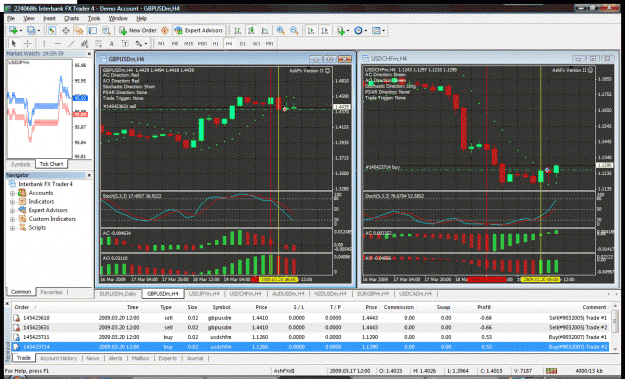Click the connection status bars icon
625x379 pixels.
pos(552,371)
